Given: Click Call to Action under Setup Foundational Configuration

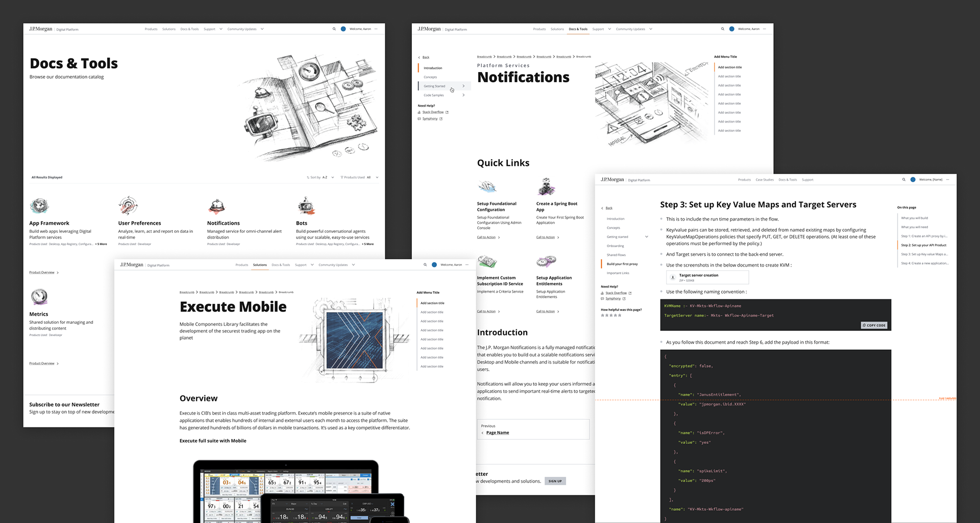Looking at the screenshot, I should pos(488,237).
